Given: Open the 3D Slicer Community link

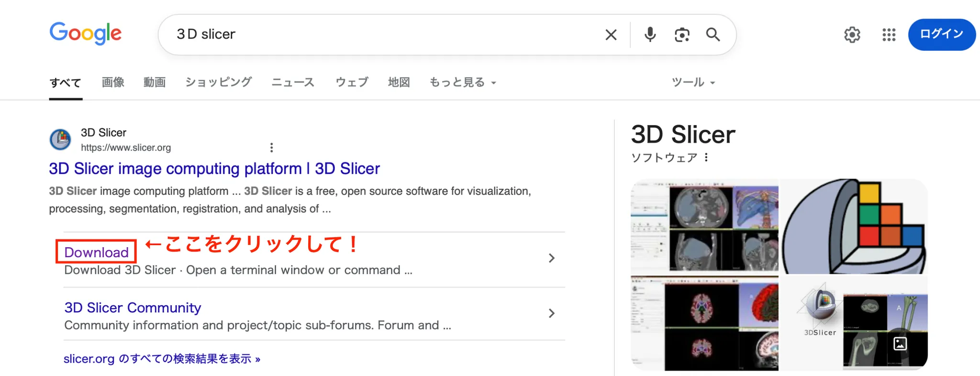Looking at the screenshot, I should (x=133, y=308).
